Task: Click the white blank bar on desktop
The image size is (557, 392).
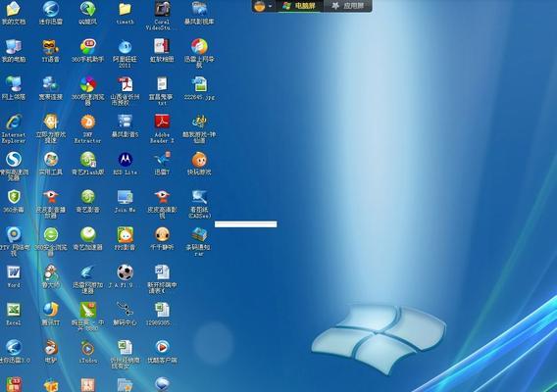Action: click(x=246, y=224)
